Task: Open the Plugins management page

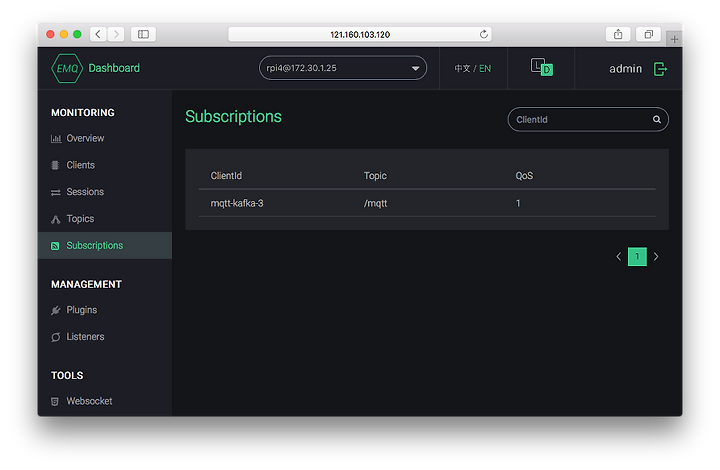Action: (x=82, y=310)
